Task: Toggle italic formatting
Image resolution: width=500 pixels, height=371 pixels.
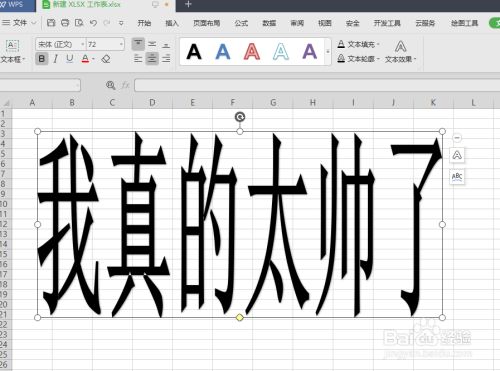Action: coord(56,59)
